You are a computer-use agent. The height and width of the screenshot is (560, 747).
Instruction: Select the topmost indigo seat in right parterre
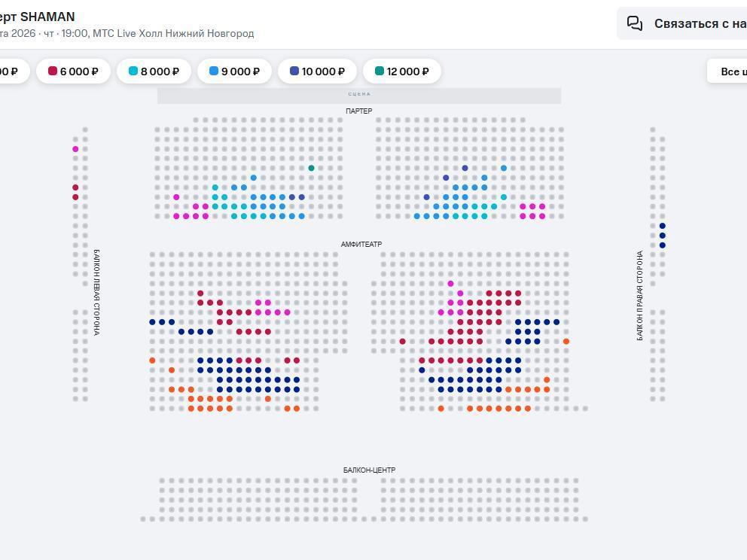[465, 168]
